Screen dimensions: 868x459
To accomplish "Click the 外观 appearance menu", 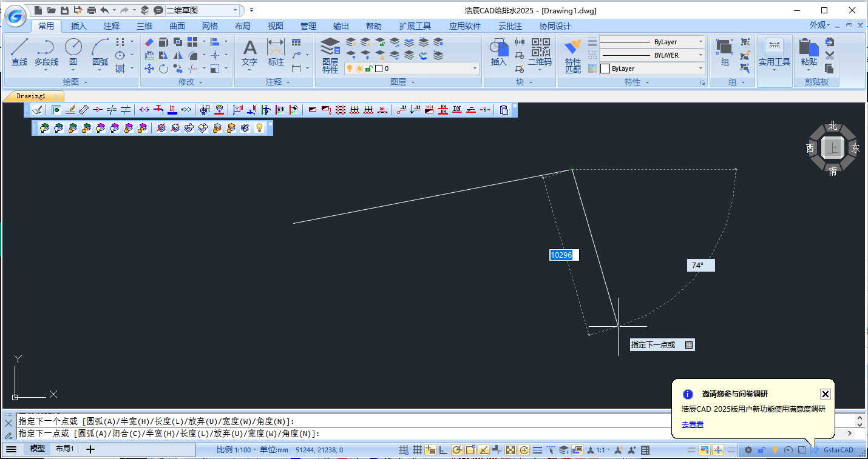I will coord(819,25).
